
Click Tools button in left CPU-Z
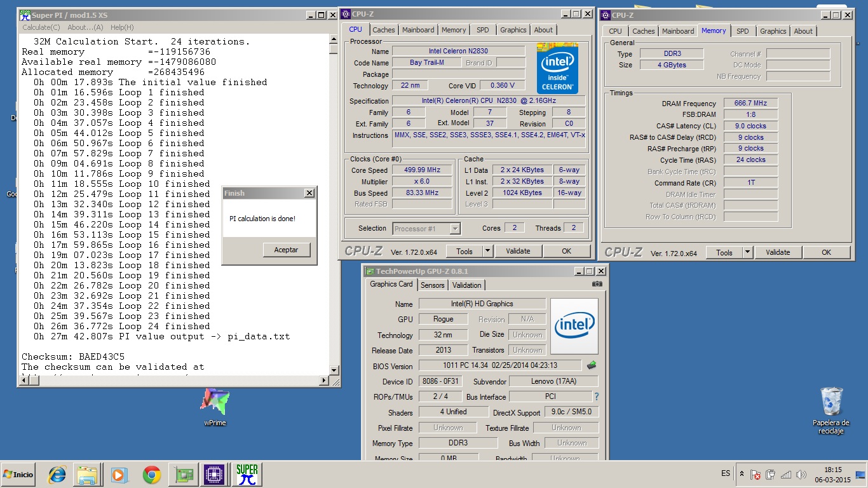point(464,251)
